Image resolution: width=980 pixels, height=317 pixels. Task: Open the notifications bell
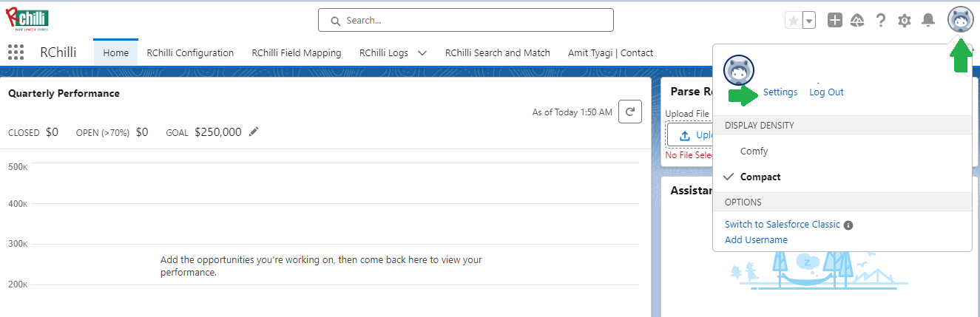(927, 21)
